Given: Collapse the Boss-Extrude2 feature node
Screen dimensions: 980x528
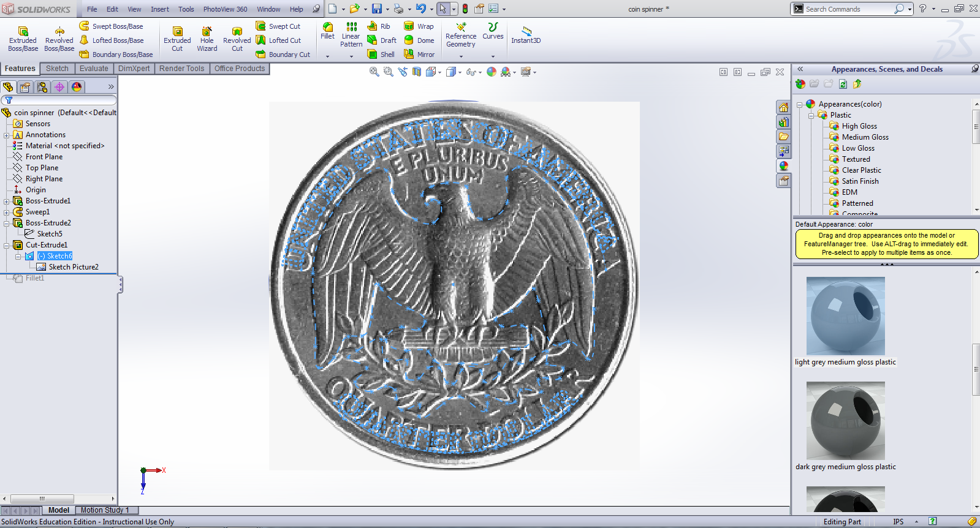Looking at the screenshot, I should click(6, 223).
